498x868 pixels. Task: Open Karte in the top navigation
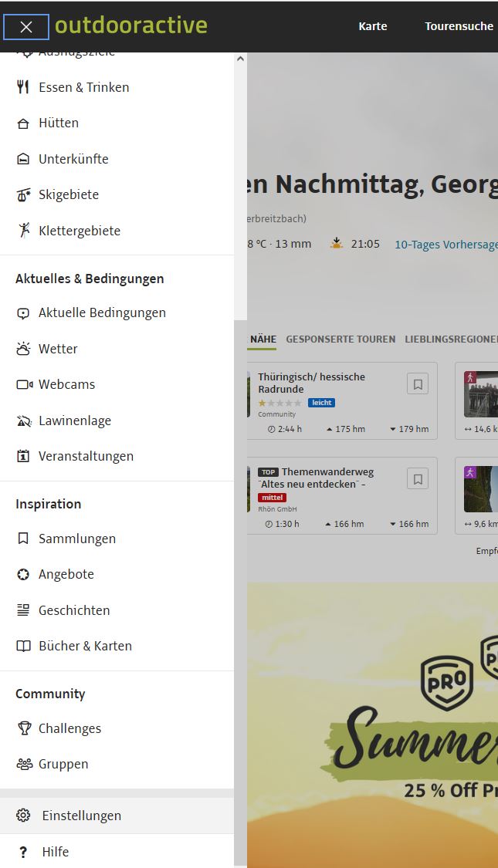(x=373, y=26)
